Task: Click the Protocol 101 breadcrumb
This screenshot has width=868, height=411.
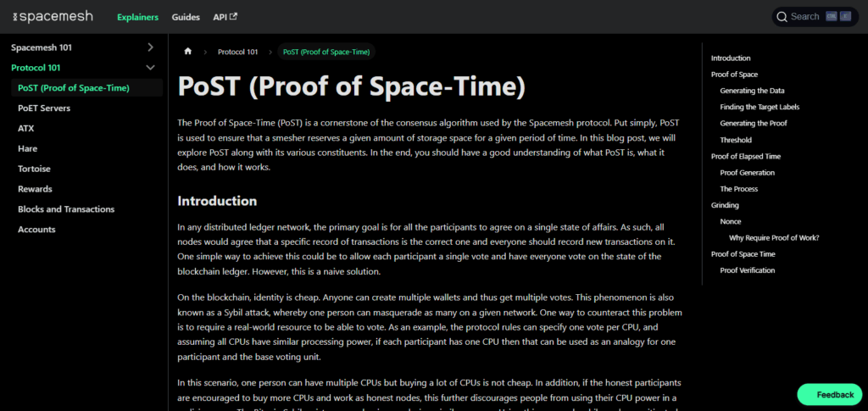Action: tap(238, 52)
